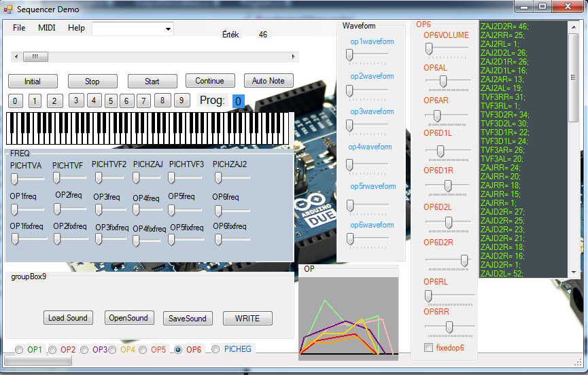Image resolution: width=588 pixels, height=375 pixels.
Task: Click the Sequencer Demo title bar app icon
Action: click(x=8, y=10)
